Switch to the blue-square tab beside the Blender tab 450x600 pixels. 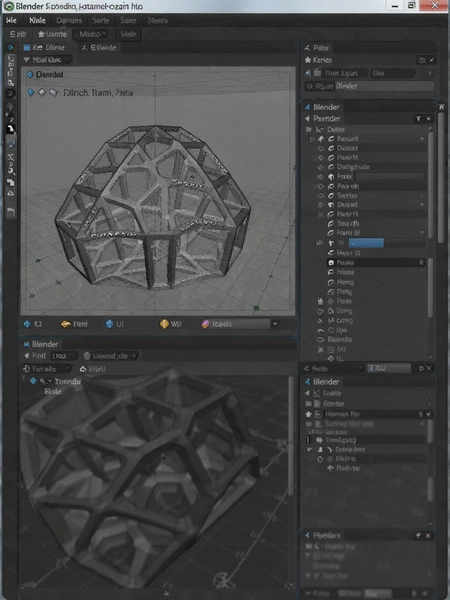[44, 47]
